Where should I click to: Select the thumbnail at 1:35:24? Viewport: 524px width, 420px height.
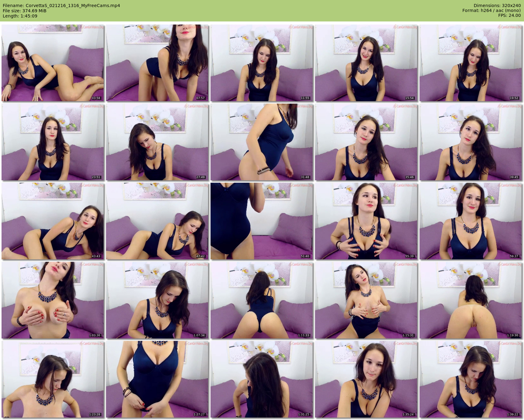[x=366, y=379]
